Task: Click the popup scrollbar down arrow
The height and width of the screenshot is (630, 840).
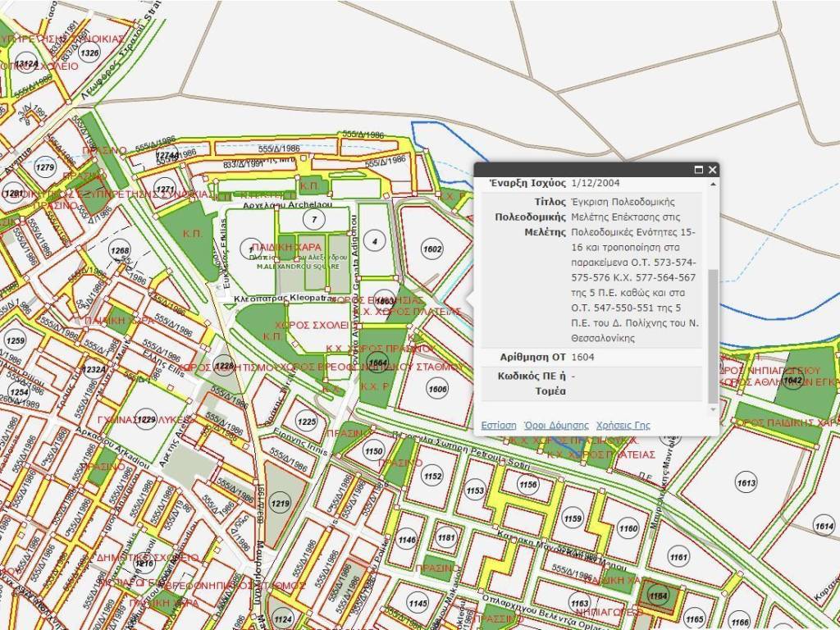Action: pos(712,409)
